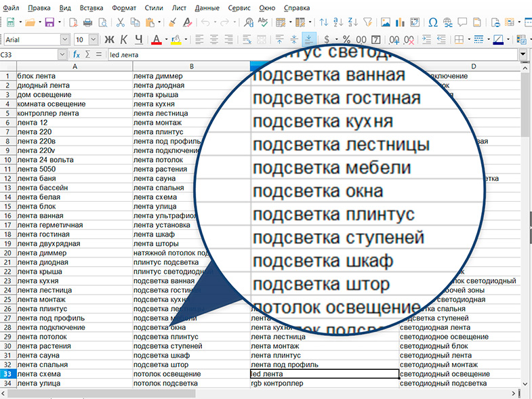Run the spelling check (Abc icon)

pos(263,23)
